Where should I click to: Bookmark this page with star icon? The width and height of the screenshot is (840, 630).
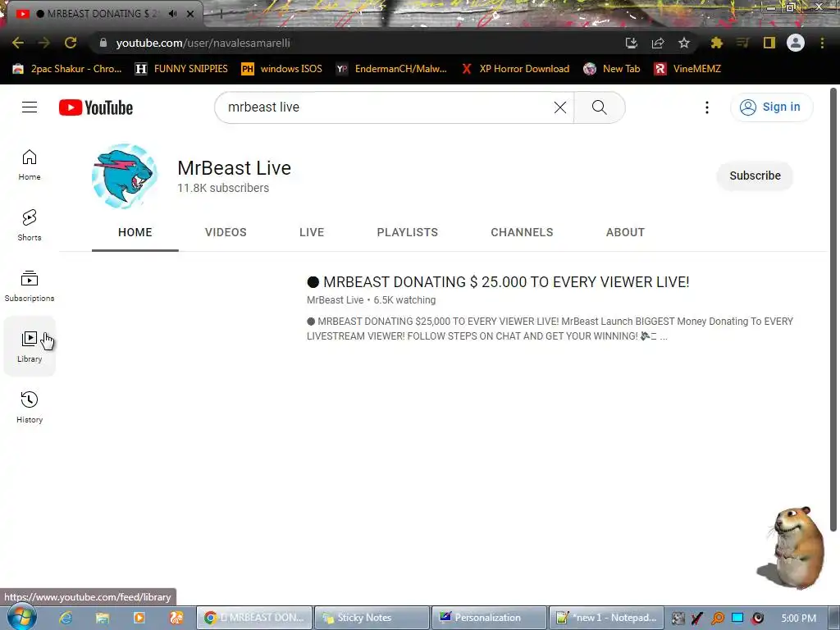point(683,43)
